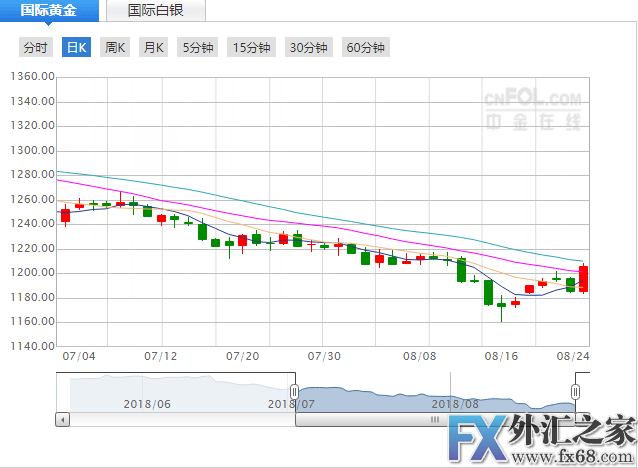Click the 2018/06 area in navigator
638x468 pixels.
coord(147,403)
